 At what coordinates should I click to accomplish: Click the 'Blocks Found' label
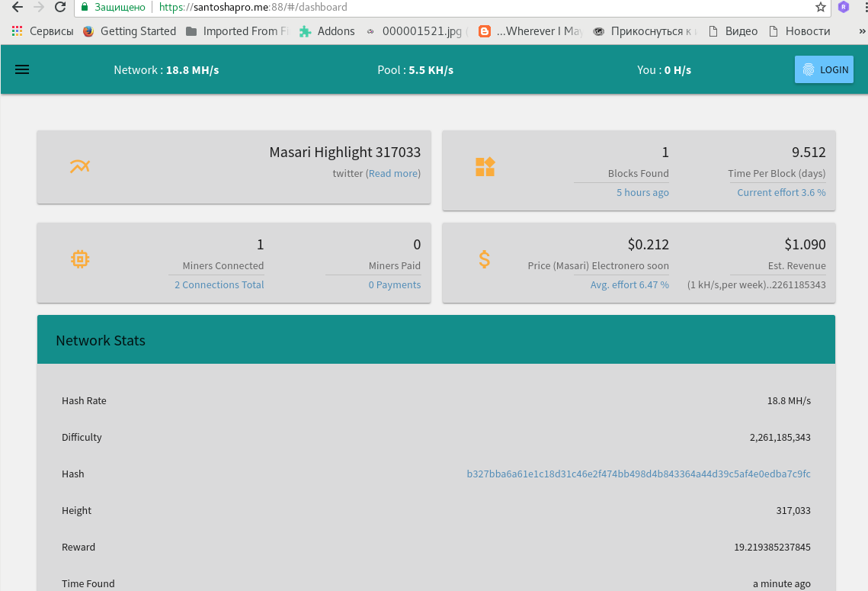tap(639, 173)
